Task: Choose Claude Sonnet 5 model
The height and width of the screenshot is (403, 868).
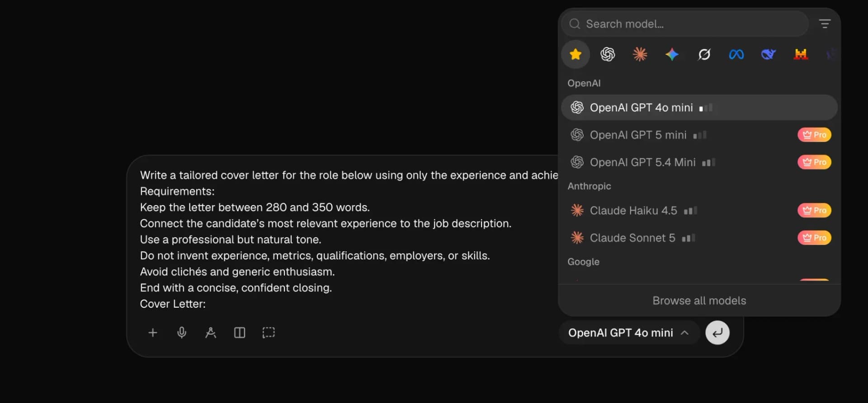Action: (699, 238)
